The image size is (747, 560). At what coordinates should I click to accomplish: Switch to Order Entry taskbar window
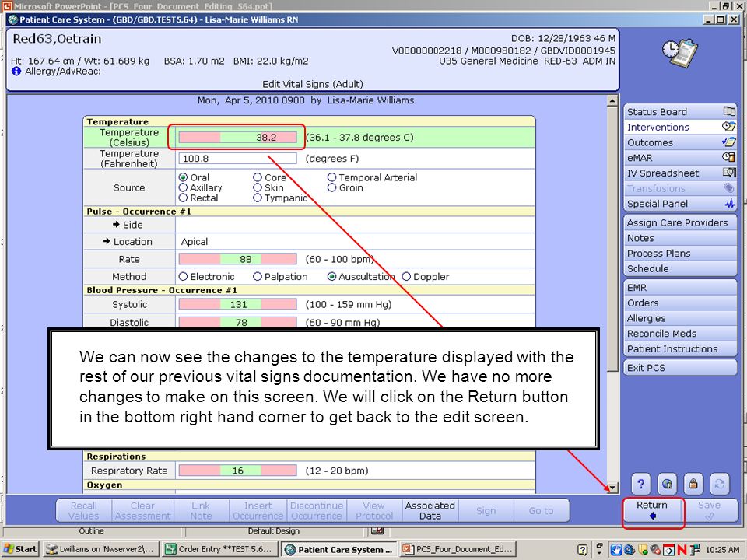[x=220, y=549]
